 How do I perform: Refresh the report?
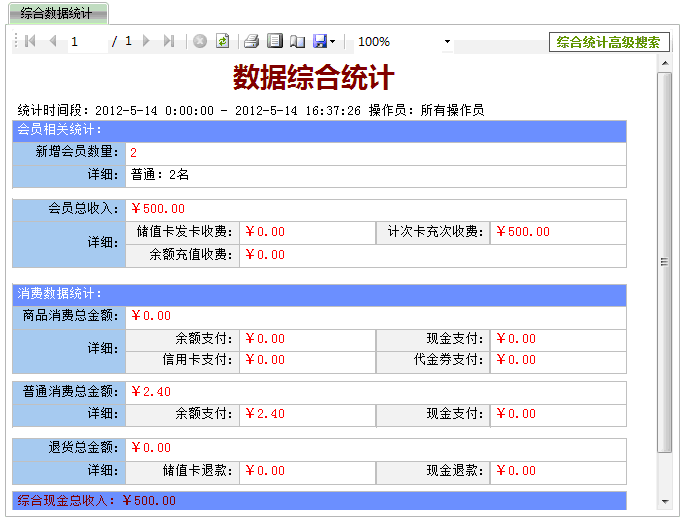[222, 42]
